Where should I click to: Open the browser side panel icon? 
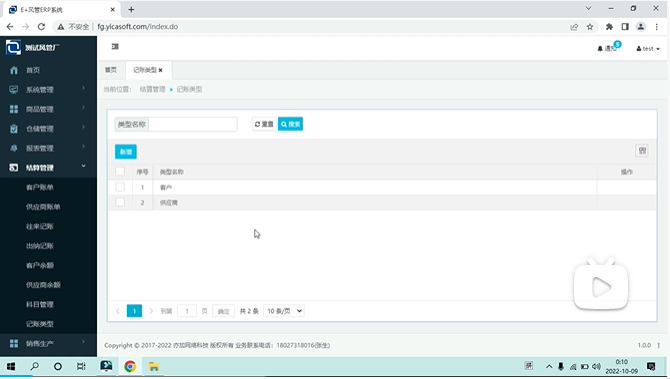[x=625, y=27]
